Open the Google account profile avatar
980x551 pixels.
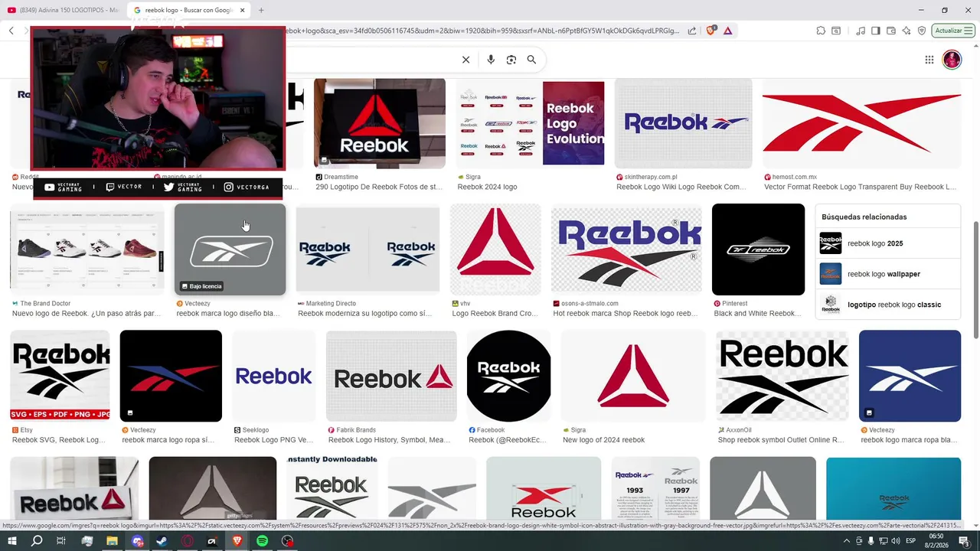(x=952, y=60)
